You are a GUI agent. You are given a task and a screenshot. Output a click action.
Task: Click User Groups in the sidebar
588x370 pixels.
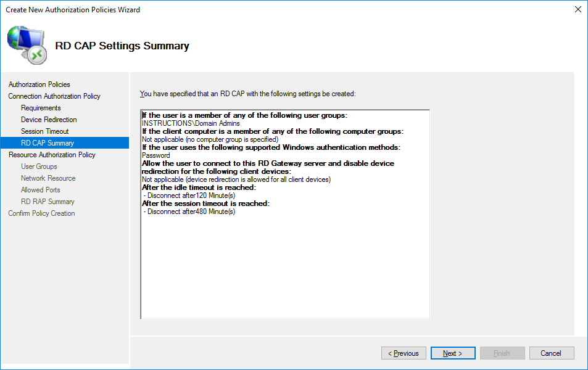(39, 166)
